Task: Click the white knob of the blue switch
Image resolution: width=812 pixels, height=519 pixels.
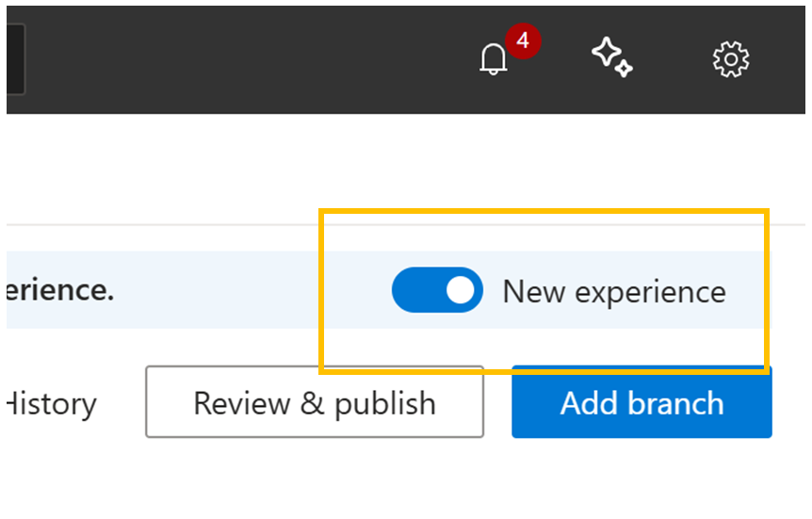Action: point(461,290)
